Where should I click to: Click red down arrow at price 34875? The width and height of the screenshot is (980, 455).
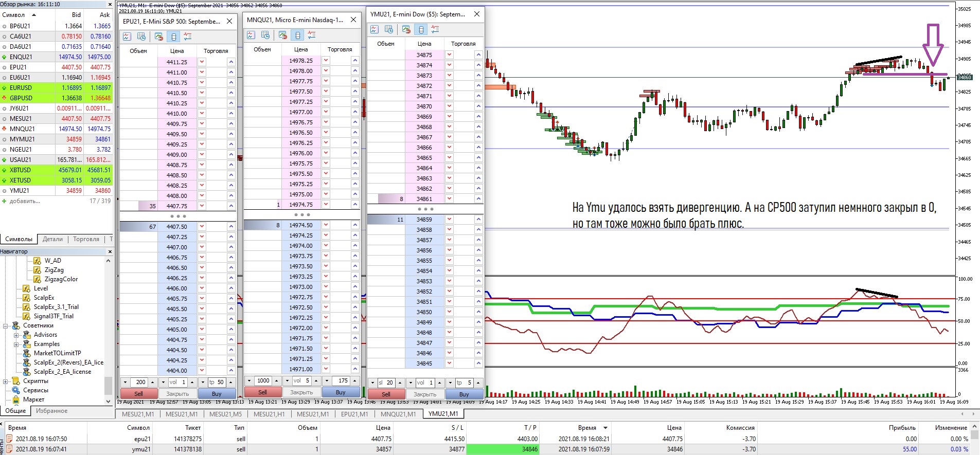(449, 54)
